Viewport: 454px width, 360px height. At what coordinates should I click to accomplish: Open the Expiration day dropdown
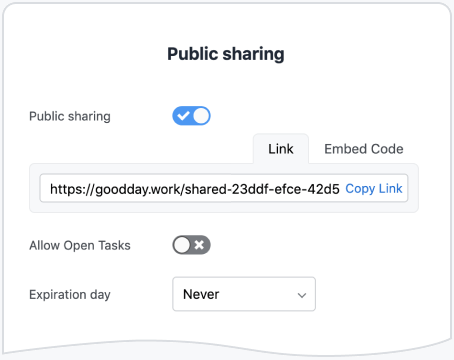click(x=244, y=294)
